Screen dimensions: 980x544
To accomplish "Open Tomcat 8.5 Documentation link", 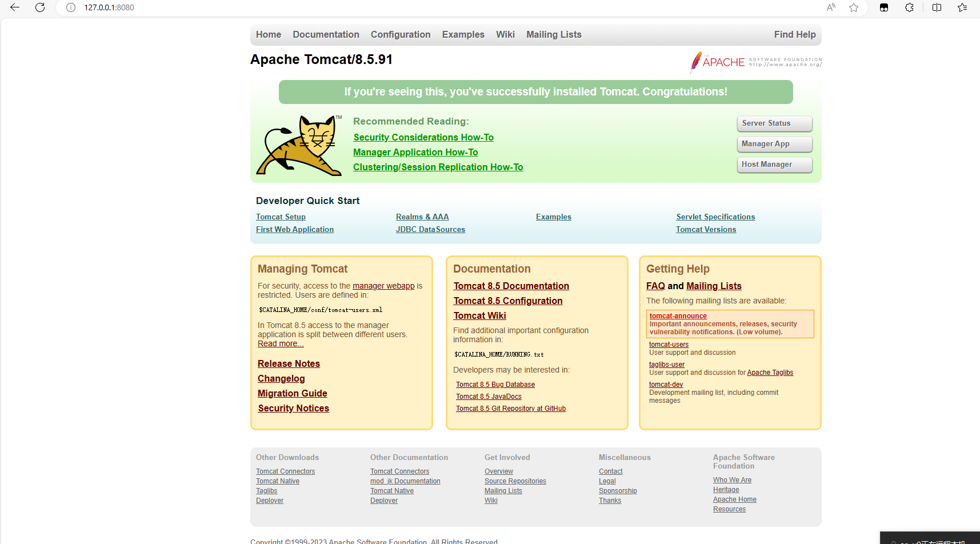I will 511,286.
